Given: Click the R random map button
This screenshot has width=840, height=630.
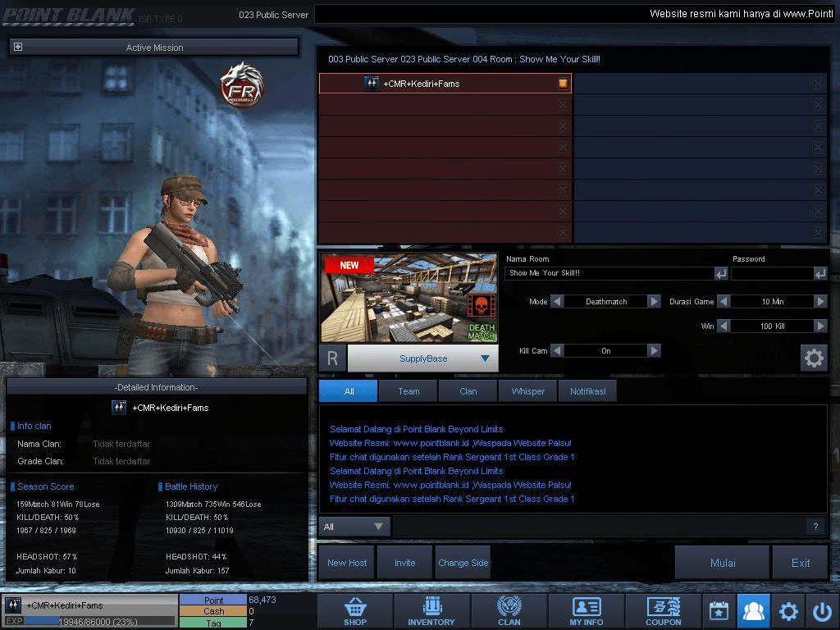Looking at the screenshot, I should (332, 358).
